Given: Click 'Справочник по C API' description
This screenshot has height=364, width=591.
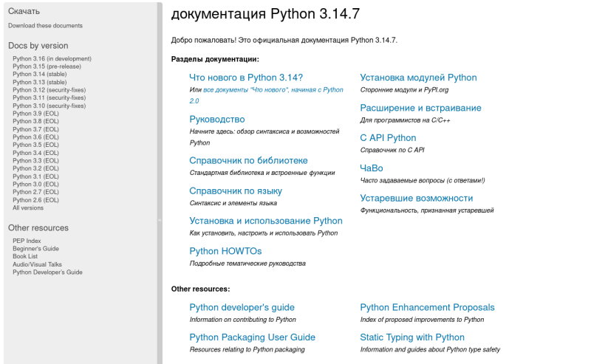Looking at the screenshot, I should point(392,150).
